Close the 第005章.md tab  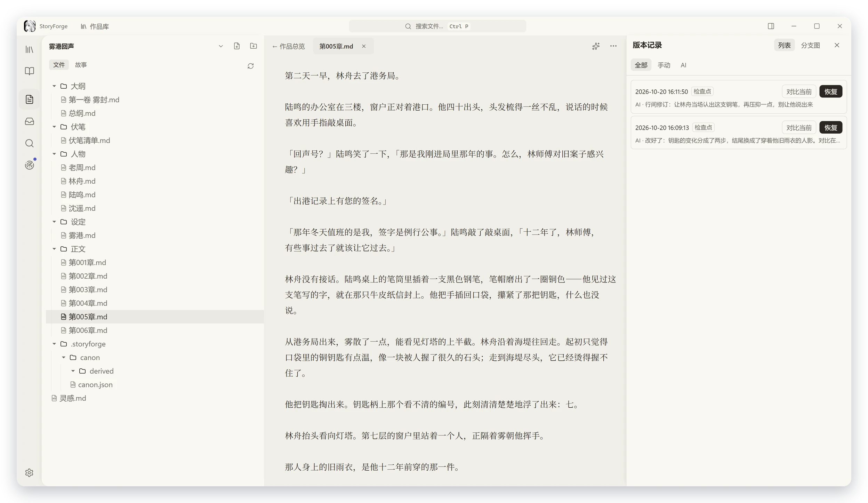(364, 46)
